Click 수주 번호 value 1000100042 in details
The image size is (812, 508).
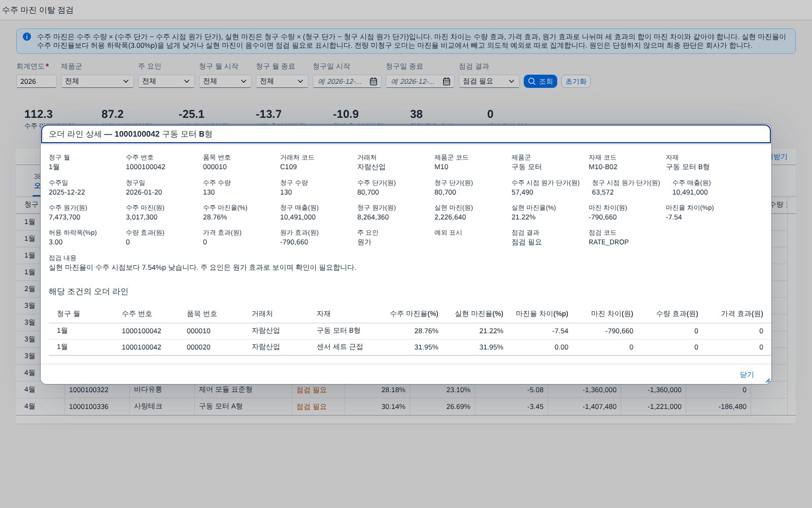pos(146,167)
